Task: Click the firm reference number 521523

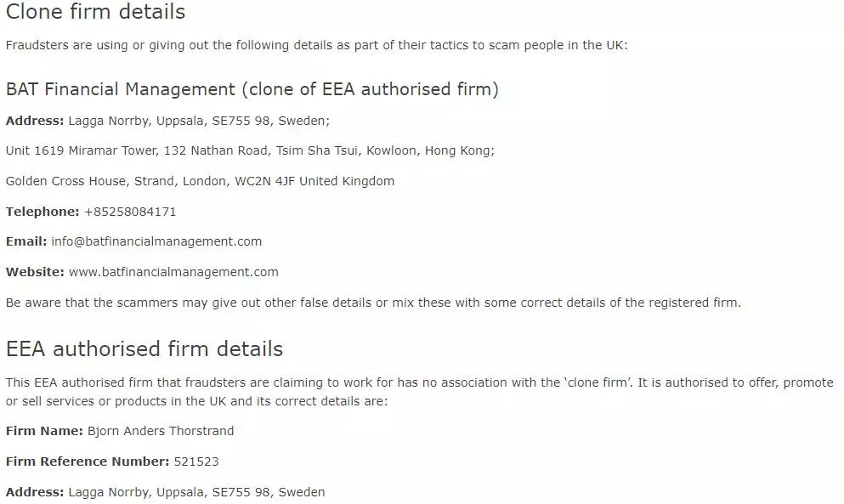Action: pos(196,462)
